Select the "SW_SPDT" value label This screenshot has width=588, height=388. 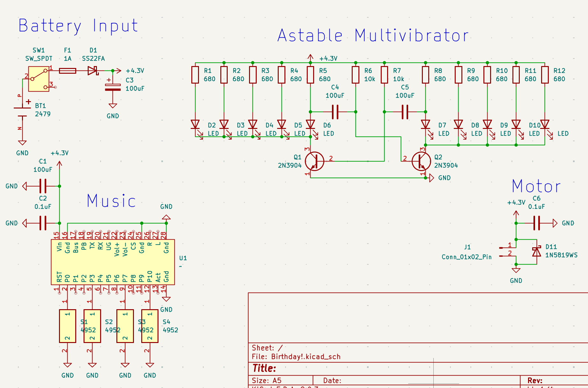pyautogui.click(x=39, y=59)
